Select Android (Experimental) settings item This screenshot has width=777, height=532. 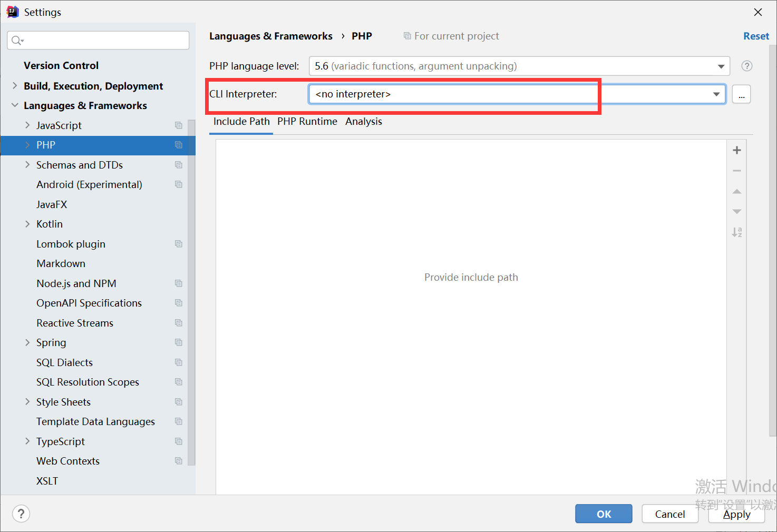click(89, 184)
